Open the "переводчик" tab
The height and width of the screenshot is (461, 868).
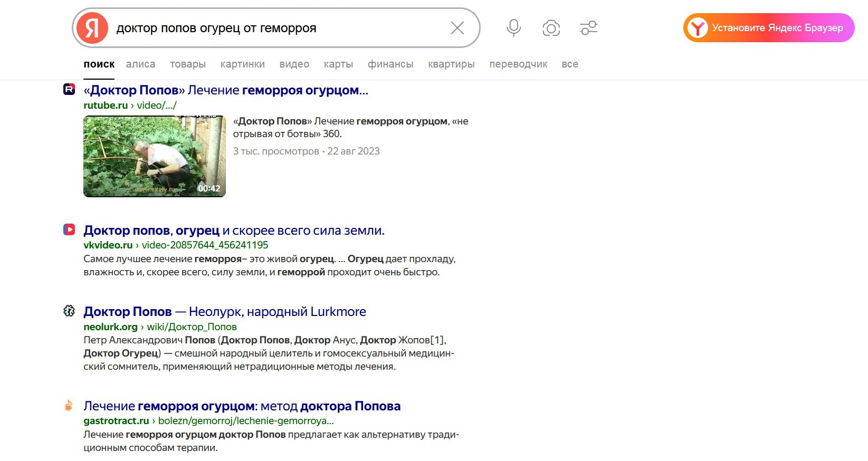(x=518, y=64)
